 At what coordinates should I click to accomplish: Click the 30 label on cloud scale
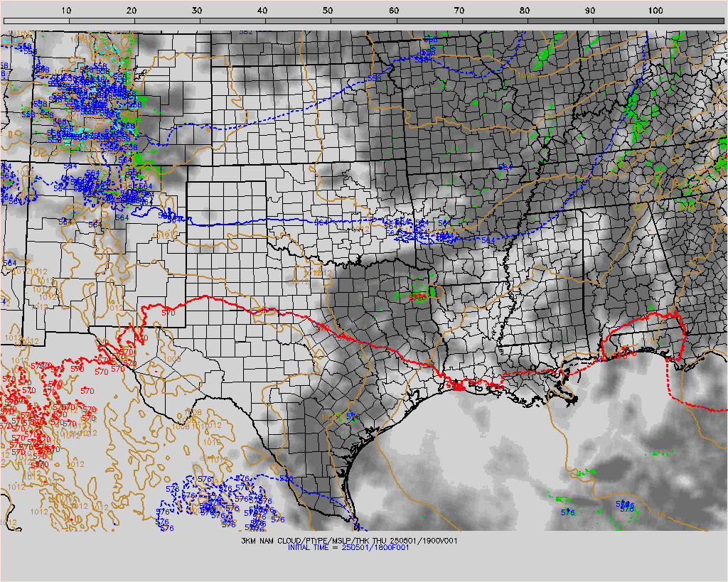coord(198,10)
